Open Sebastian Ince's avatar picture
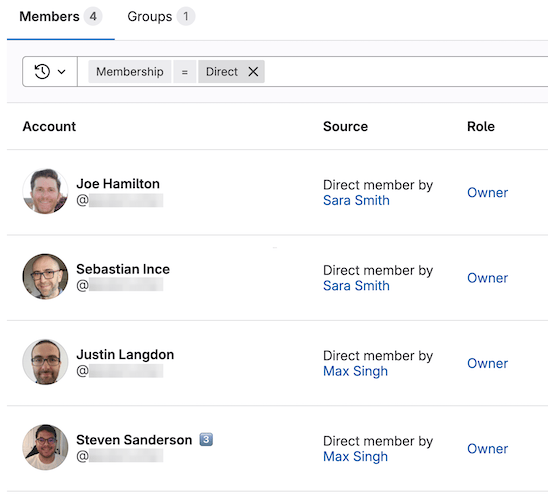548x500 pixels. click(45, 276)
